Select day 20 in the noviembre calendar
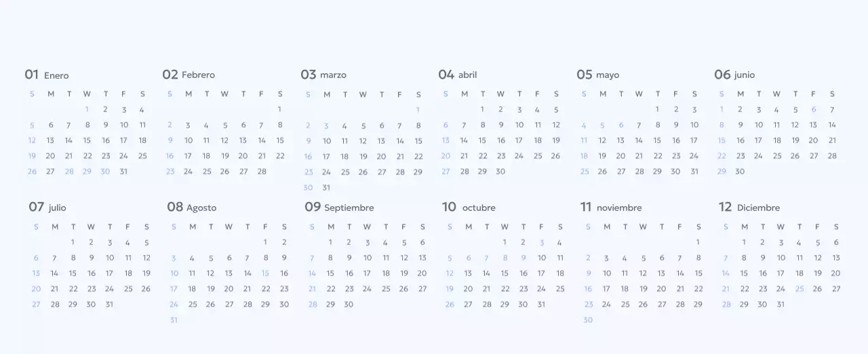The width and height of the screenshot is (868, 354). (661, 289)
